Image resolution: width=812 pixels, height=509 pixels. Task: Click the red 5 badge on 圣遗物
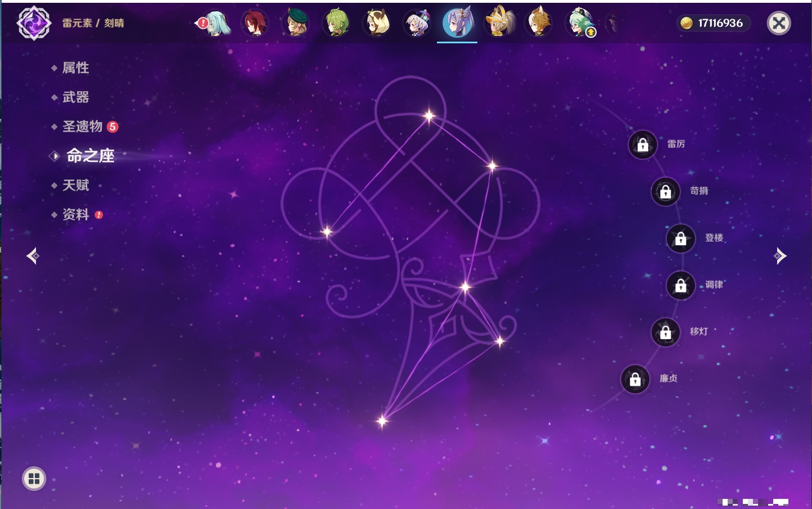point(112,127)
